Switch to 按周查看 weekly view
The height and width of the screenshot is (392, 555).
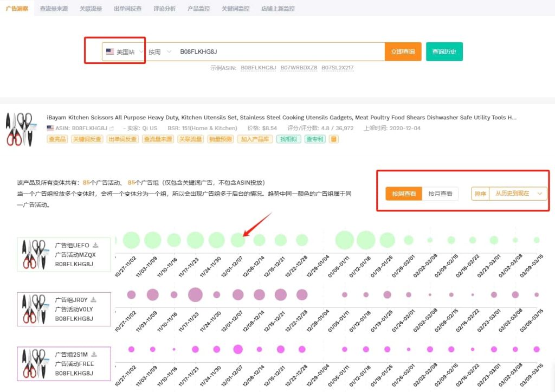403,194
